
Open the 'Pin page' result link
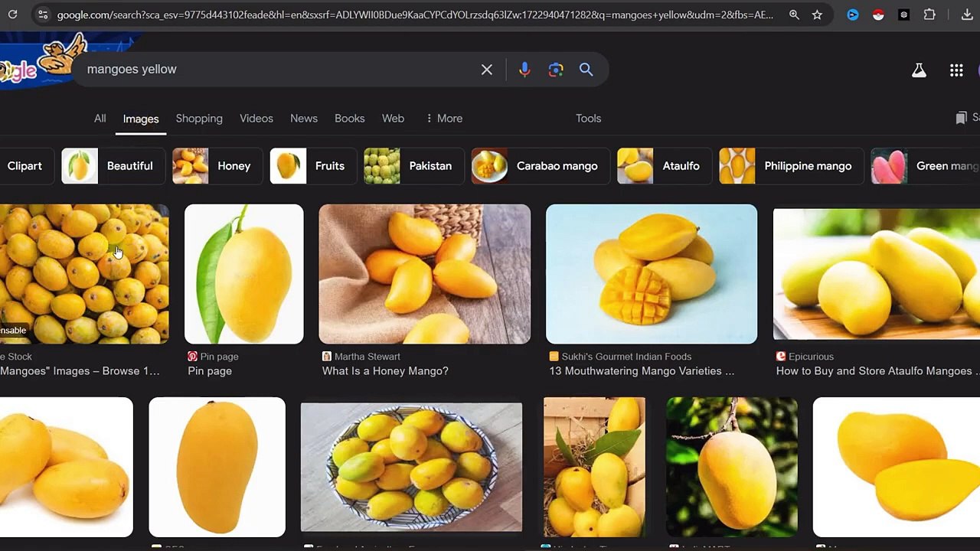point(210,371)
